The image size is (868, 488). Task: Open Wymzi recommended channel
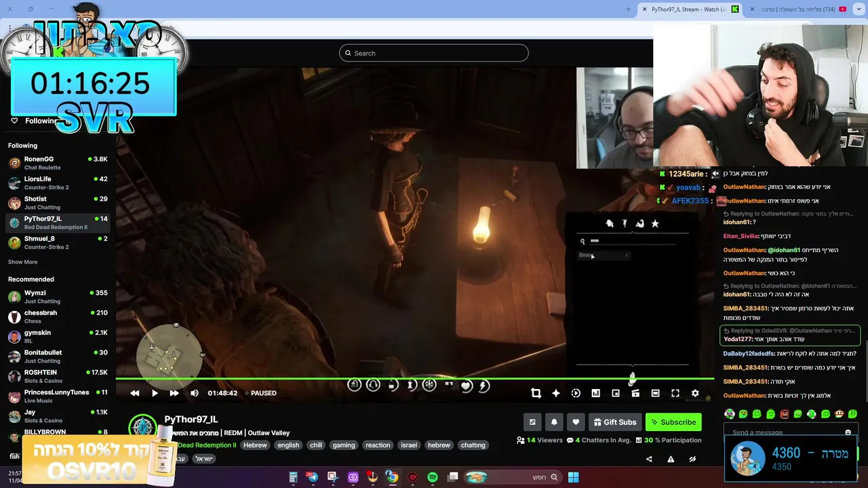pos(58,297)
